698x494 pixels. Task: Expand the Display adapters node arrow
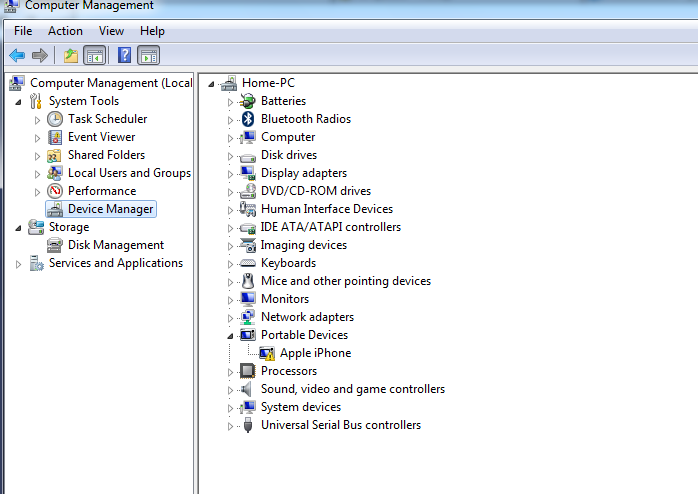(230, 174)
